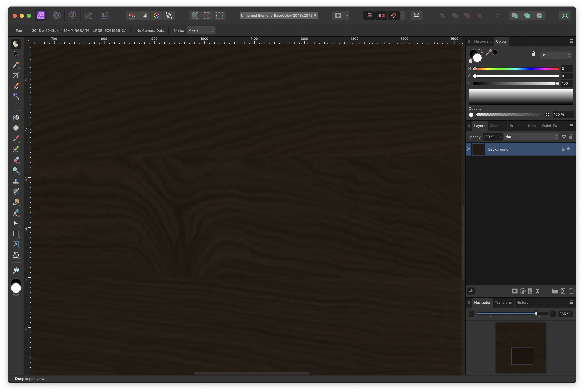Select the Clone Brush tool
The image size is (584, 392).
(x=16, y=181)
